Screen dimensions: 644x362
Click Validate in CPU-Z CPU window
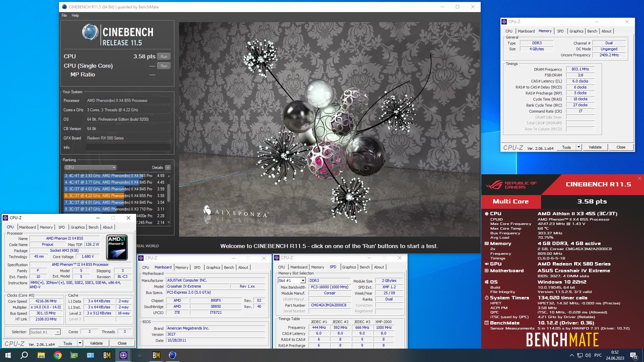point(96,343)
